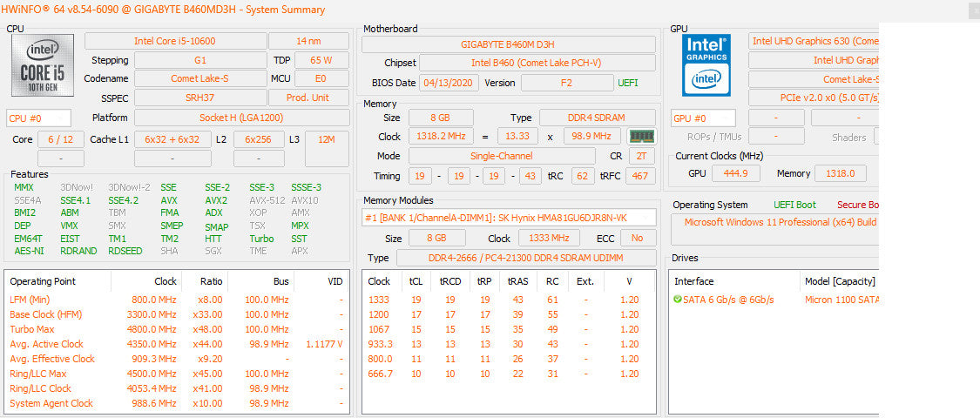Click the SSPEC value SRH37
Screen dimensions: 980x418
pyautogui.click(x=200, y=98)
